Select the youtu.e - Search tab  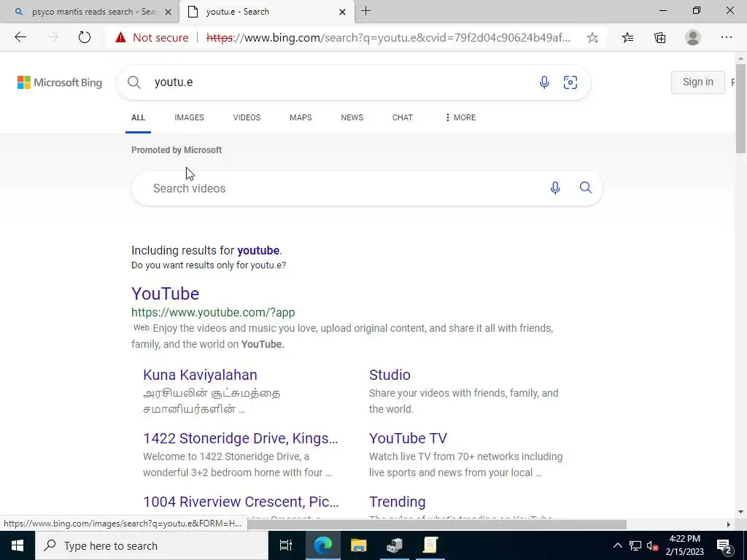[x=267, y=12]
